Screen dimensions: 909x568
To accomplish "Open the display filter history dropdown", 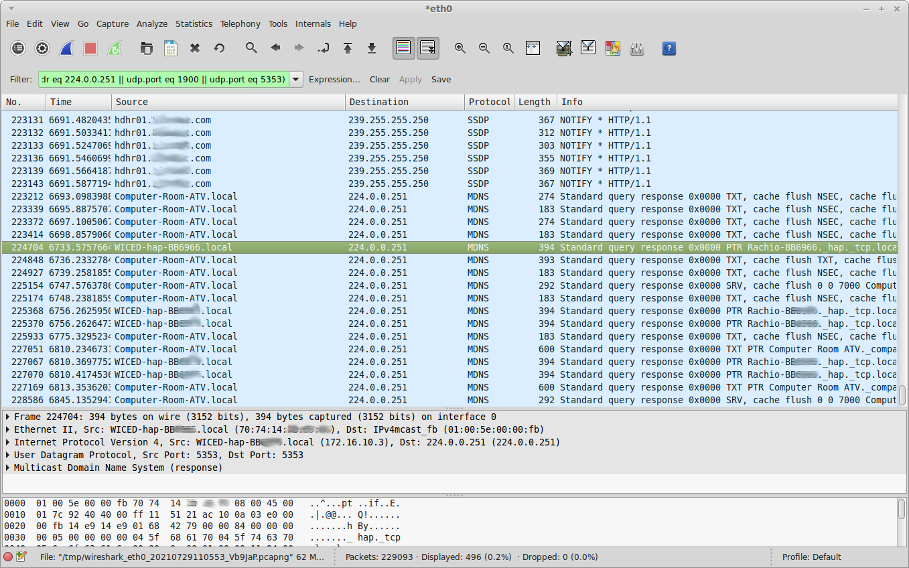I will [296, 79].
